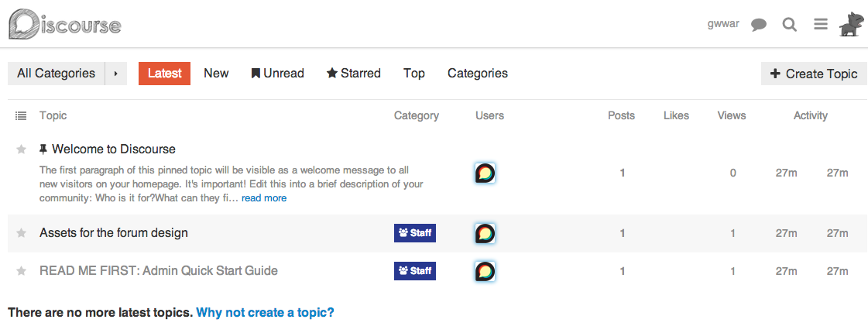Click Staff badge on Assets topic

[415, 232]
